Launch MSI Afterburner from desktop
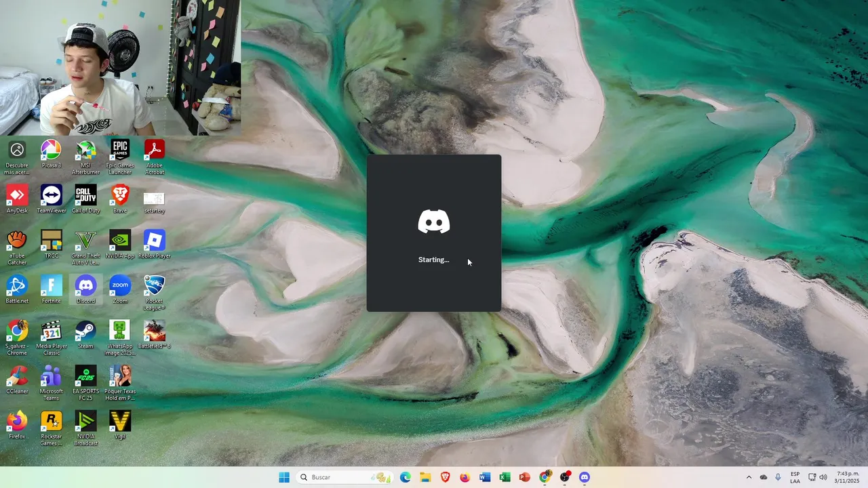Screen dimensions: 868x488 pyautogui.click(x=85, y=159)
